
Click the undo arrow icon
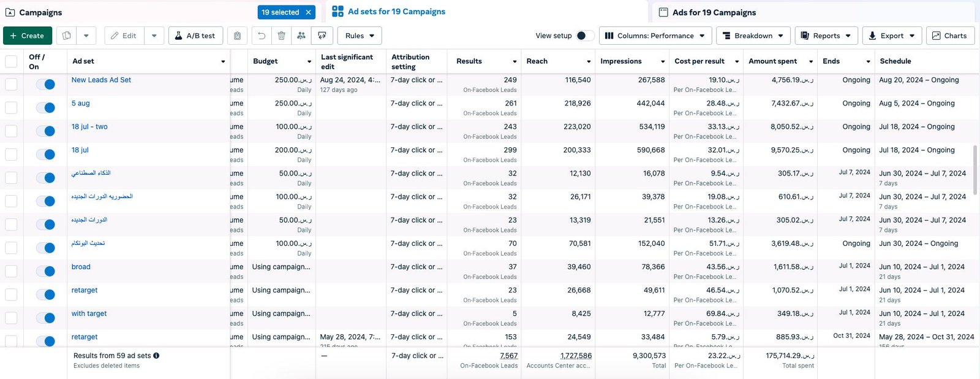pos(262,36)
